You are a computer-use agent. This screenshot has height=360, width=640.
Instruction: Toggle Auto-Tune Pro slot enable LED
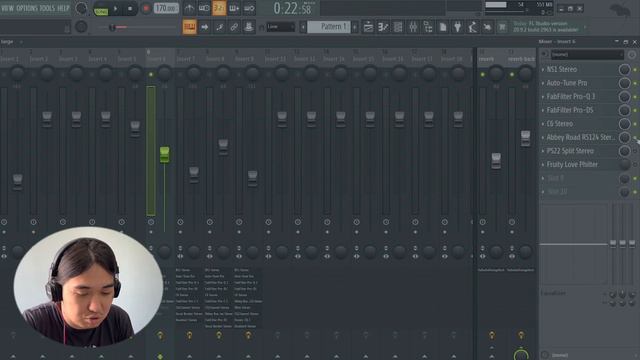[x=635, y=83]
